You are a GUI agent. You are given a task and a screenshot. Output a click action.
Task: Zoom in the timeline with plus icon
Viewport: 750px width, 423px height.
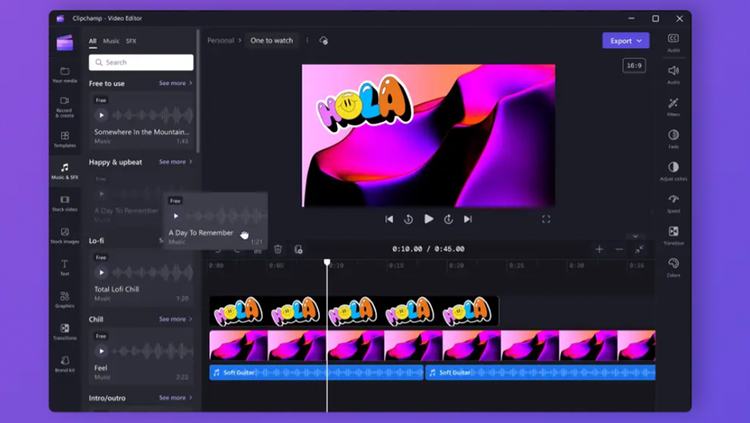pos(599,249)
